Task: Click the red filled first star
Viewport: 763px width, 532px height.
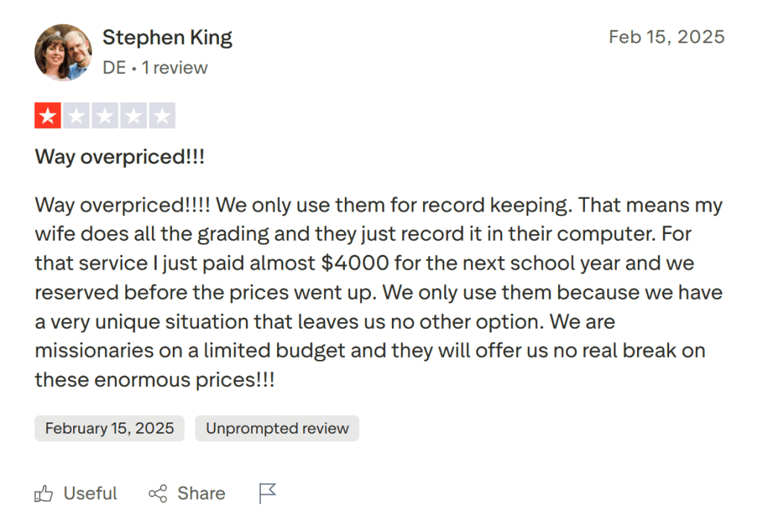Action: coord(48,115)
